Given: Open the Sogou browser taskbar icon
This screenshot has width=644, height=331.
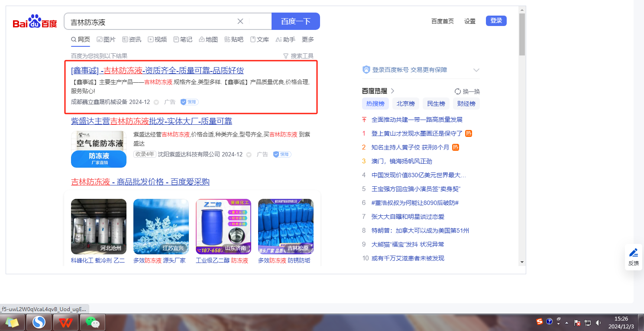Looking at the screenshot, I should [x=39, y=322].
